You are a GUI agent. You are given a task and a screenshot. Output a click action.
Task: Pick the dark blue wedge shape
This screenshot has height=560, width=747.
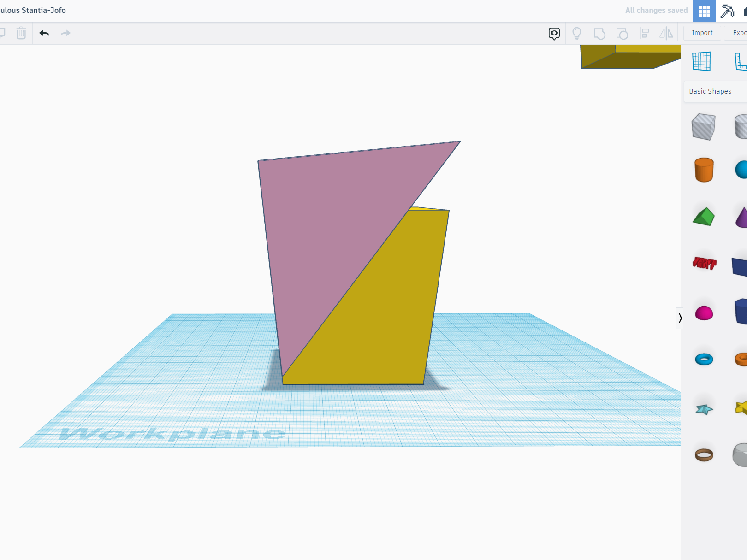click(x=740, y=267)
